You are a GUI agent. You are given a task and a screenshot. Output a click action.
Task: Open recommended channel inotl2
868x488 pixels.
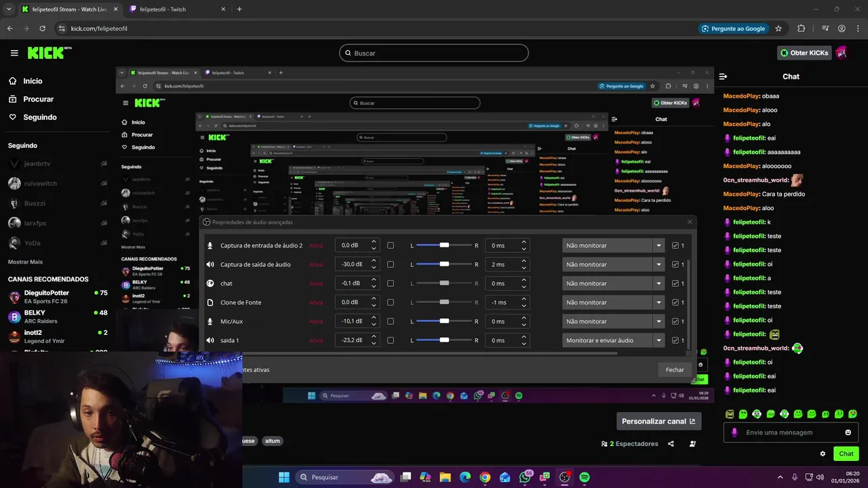click(58, 336)
